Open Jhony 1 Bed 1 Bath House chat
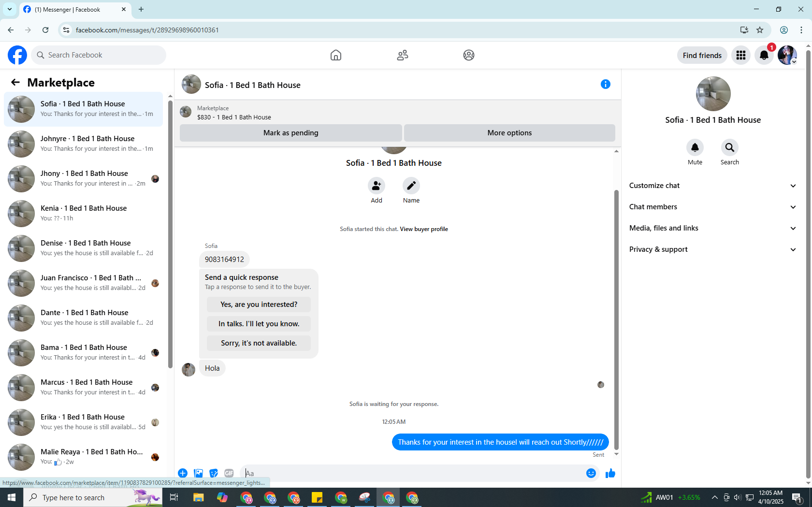Image resolution: width=812 pixels, height=507 pixels. pyautogui.click(x=84, y=178)
